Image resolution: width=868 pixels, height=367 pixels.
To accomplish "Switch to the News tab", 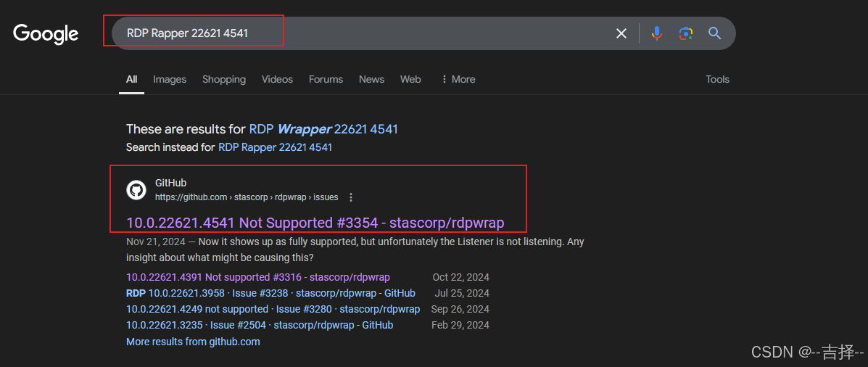I will (x=371, y=79).
